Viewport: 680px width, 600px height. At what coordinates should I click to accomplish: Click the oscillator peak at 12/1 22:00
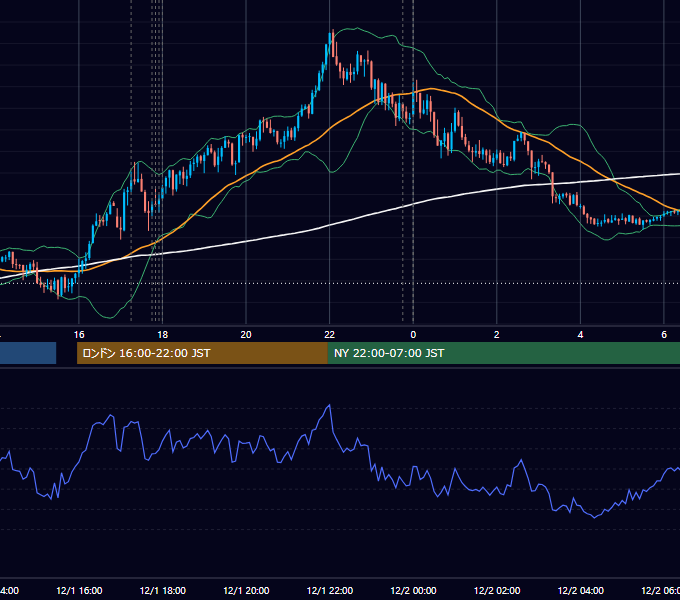(x=330, y=405)
